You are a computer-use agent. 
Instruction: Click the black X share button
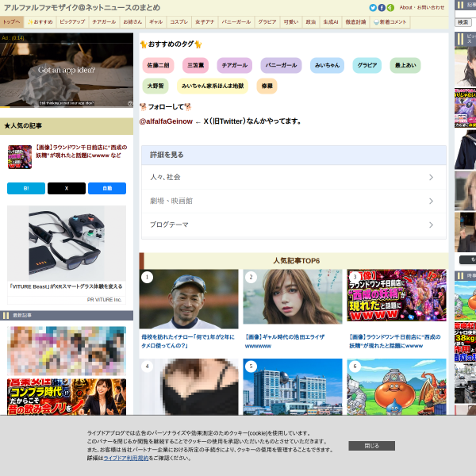coord(67,188)
